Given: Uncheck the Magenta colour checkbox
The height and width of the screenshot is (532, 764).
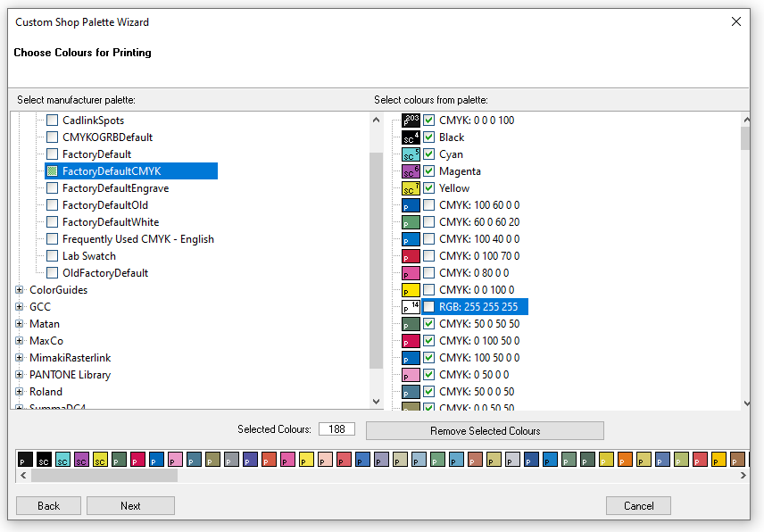Looking at the screenshot, I should tap(428, 171).
